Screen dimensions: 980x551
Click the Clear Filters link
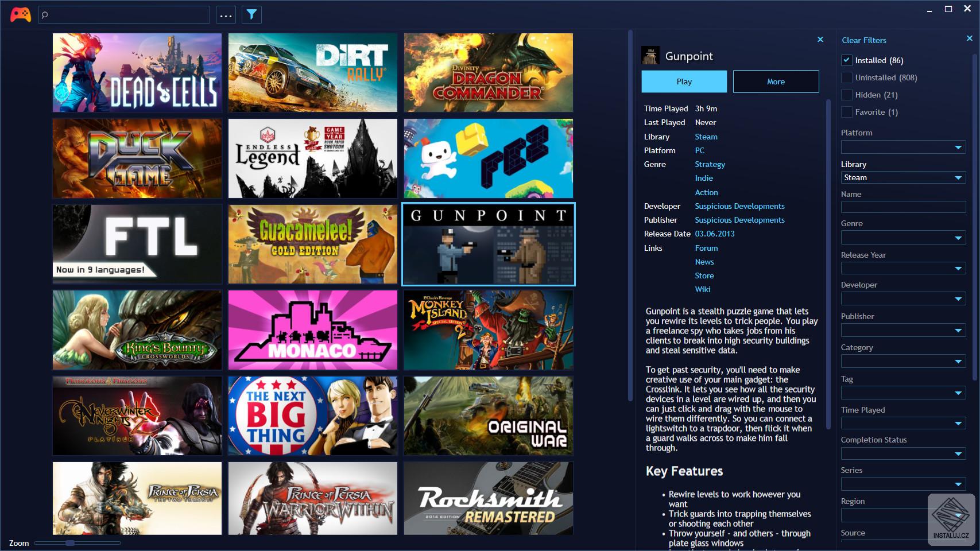click(x=863, y=40)
